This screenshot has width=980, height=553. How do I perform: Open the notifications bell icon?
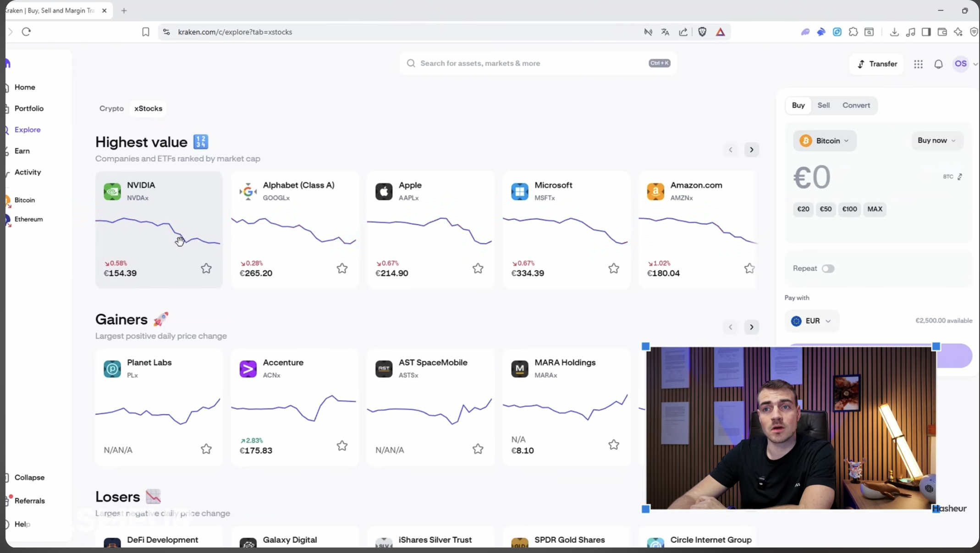pos(938,64)
